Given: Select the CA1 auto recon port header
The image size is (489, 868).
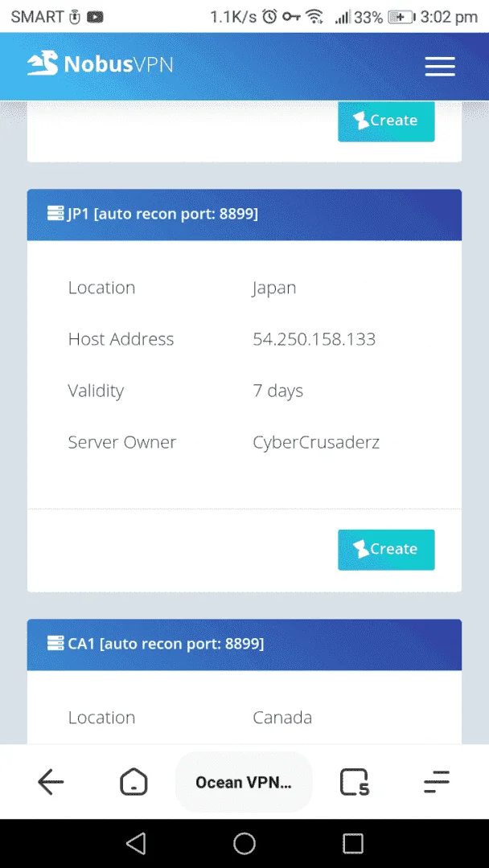Looking at the screenshot, I should click(244, 645).
